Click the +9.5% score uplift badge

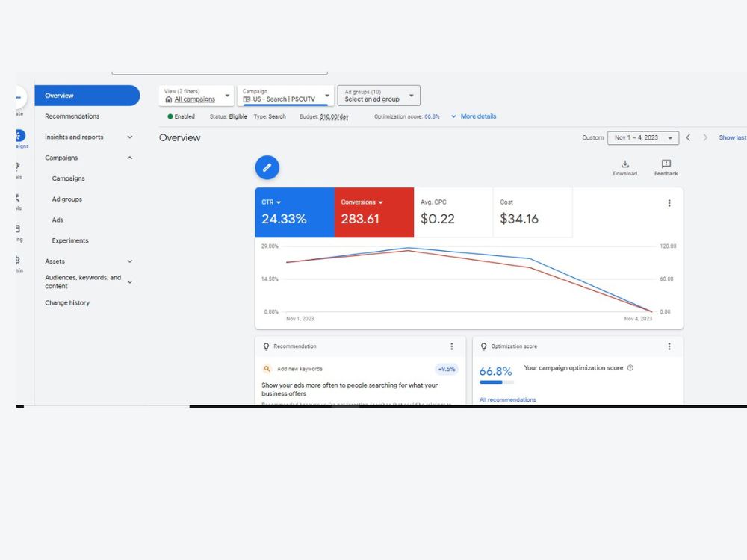(x=447, y=369)
